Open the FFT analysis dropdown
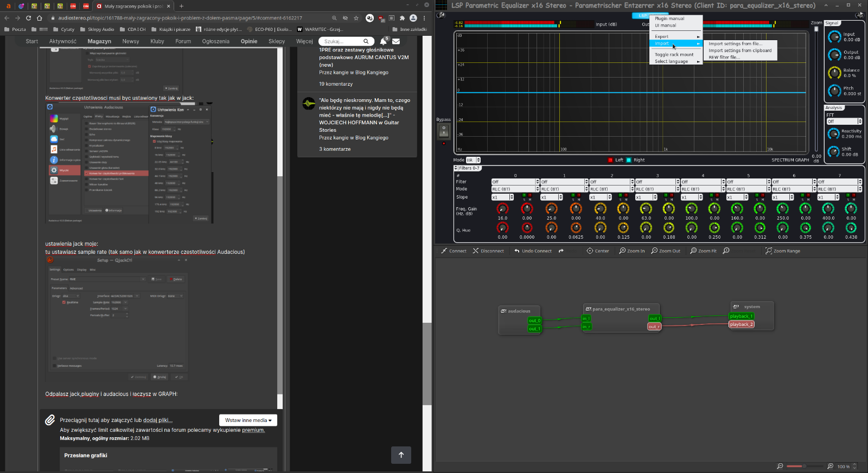 844,122
